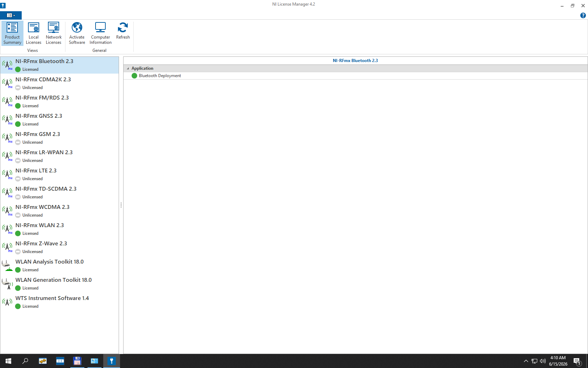Switch to Network Licenses view
Viewport: 588px width, 368px height.
click(x=54, y=33)
